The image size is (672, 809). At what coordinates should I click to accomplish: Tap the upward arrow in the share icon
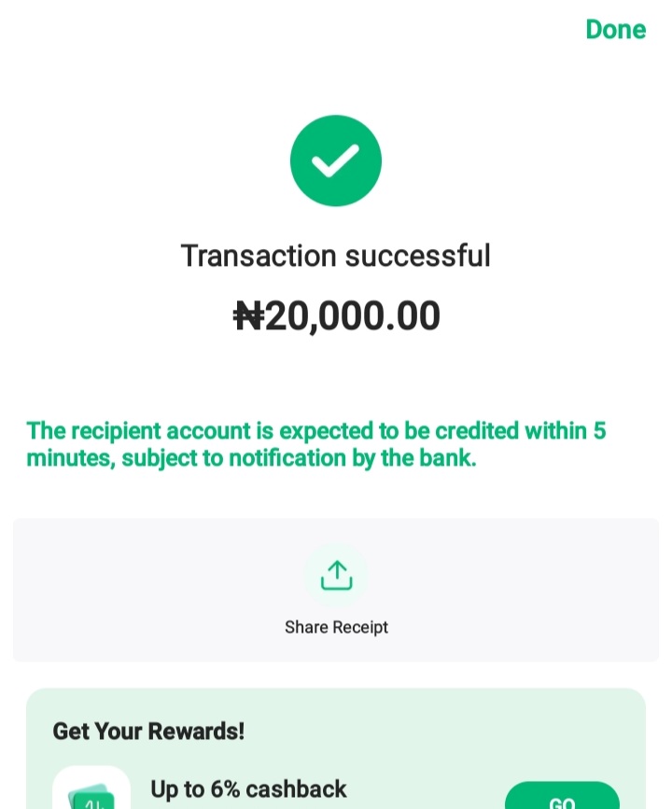point(337,570)
